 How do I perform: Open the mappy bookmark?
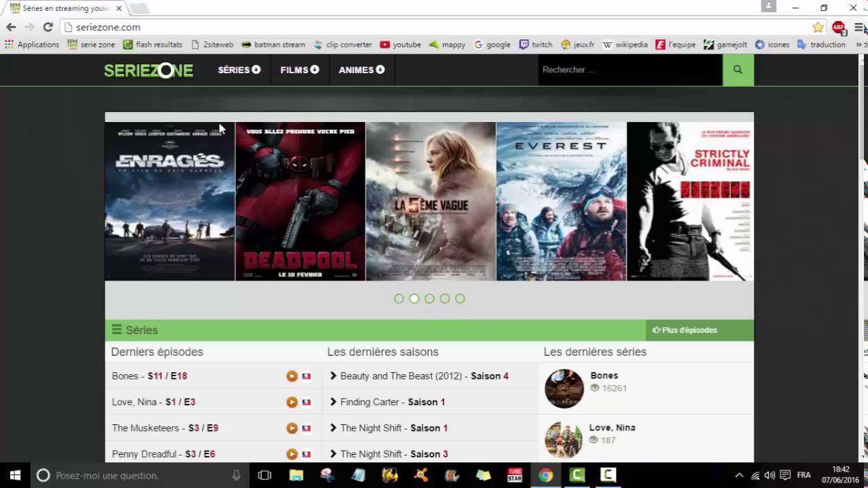tap(447, 45)
